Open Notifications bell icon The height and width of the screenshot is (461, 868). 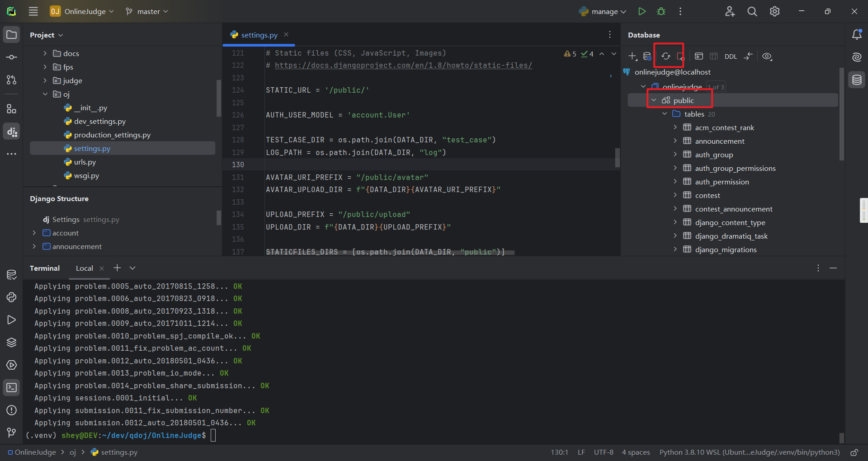857,35
